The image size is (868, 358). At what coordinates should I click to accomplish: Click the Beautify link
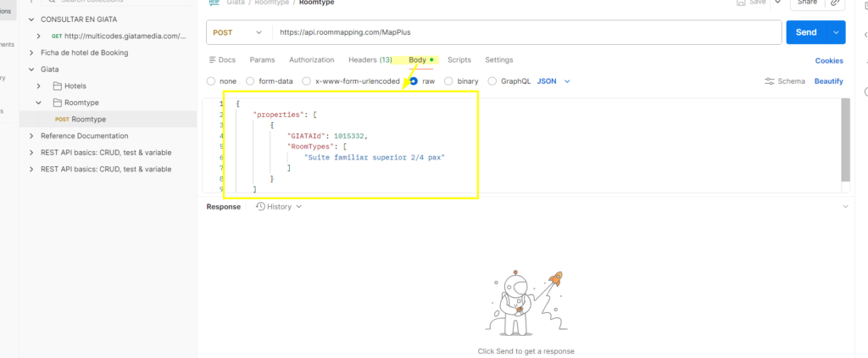point(828,81)
